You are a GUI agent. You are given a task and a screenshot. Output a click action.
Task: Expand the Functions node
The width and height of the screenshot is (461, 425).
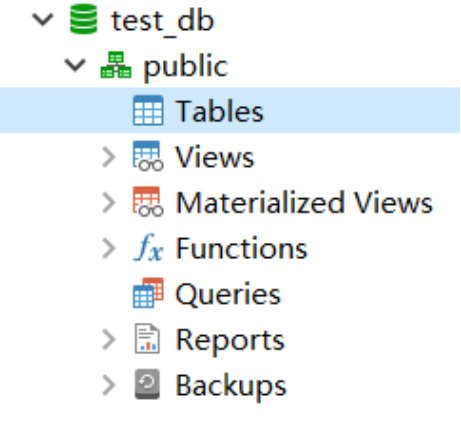tap(109, 248)
